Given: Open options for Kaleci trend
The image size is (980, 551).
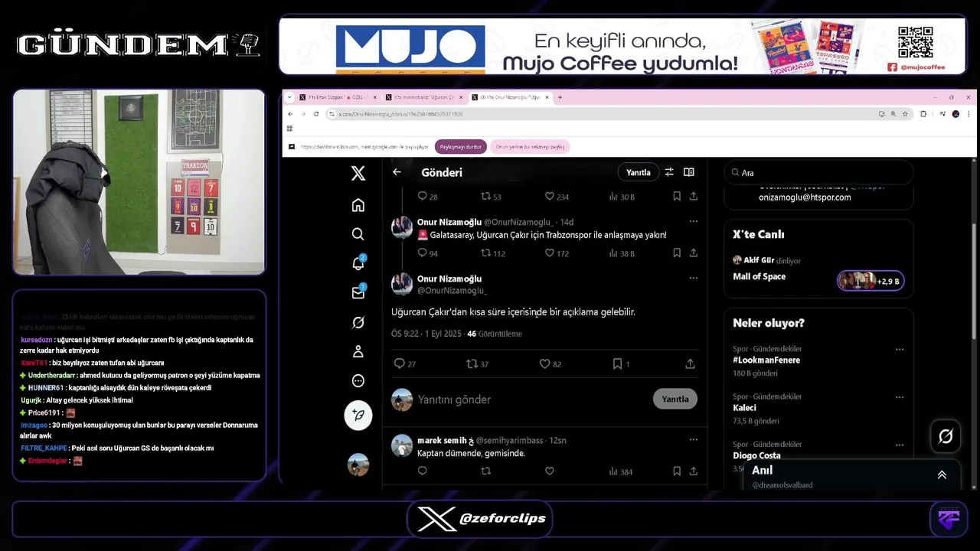Looking at the screenshot, I should (x=900, y=396).
